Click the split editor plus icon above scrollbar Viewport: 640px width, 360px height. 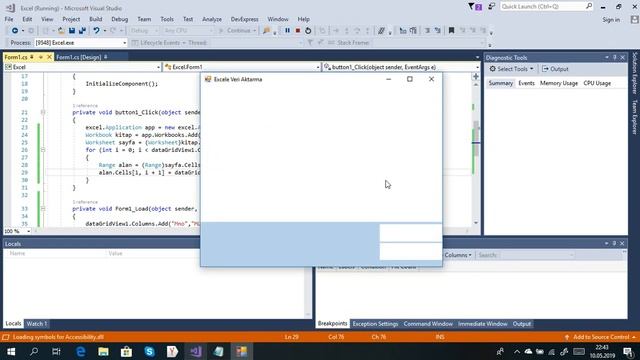pos(476,76)
